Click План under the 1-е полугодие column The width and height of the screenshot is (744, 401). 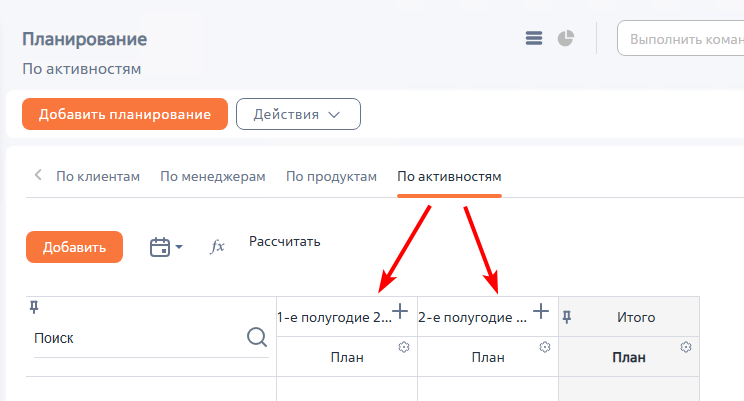347,357
